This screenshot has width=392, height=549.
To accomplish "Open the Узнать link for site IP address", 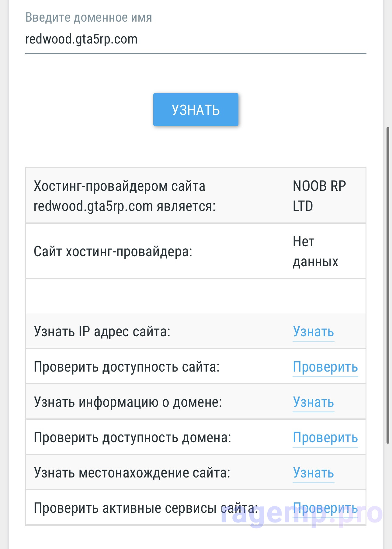I will (313, 331).
